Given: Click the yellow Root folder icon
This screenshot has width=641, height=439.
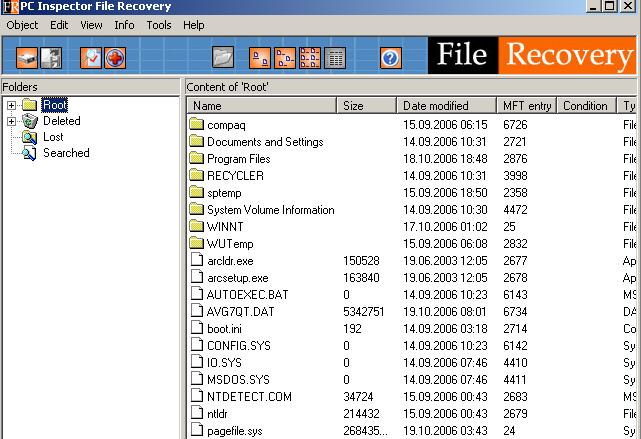Looking at the screenshot, I should [30, 105].
